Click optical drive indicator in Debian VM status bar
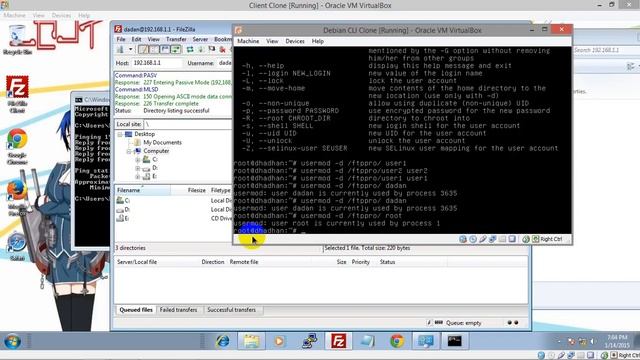 (473, 239)
